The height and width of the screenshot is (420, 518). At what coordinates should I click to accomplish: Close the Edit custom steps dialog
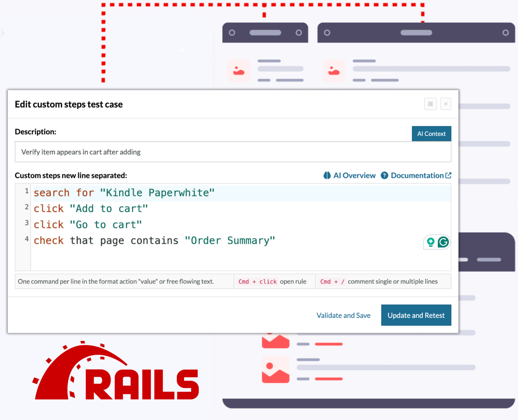point(446,104)
